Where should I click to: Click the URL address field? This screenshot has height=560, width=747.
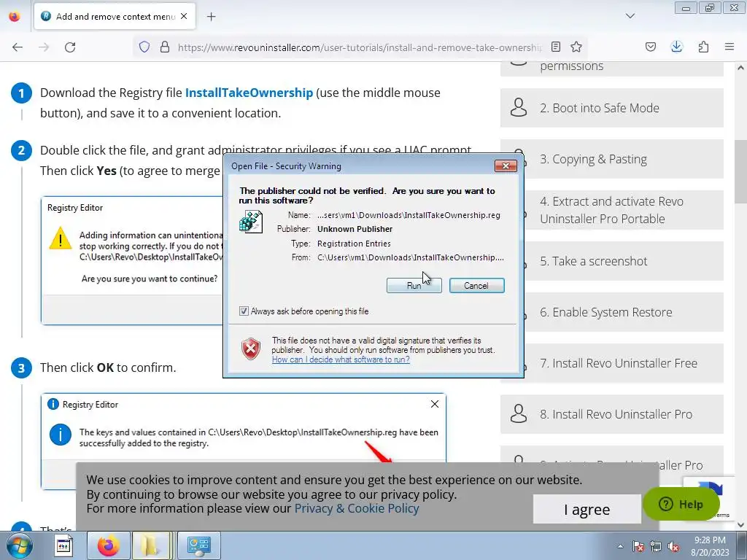tap(359, 47)
